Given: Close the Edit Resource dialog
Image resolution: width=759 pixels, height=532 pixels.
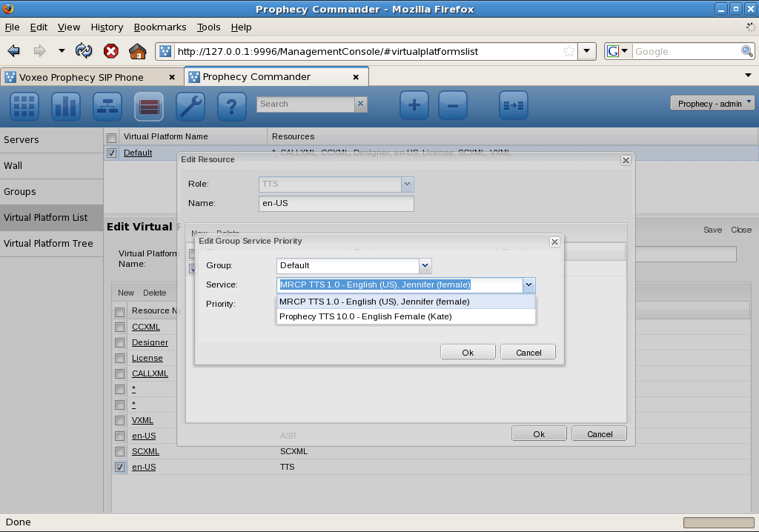Looking at the screenshot, I should click(626, 160).
